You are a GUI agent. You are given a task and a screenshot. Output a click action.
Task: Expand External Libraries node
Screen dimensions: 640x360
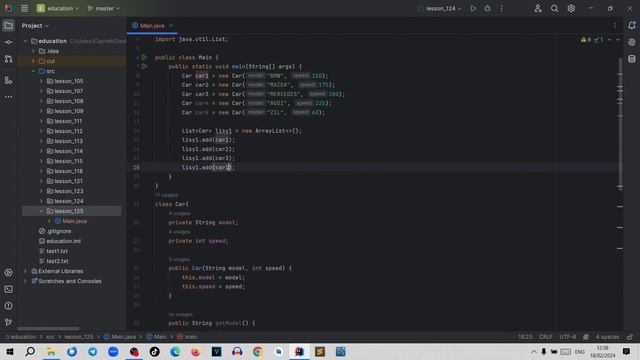[x=25, y=271]
